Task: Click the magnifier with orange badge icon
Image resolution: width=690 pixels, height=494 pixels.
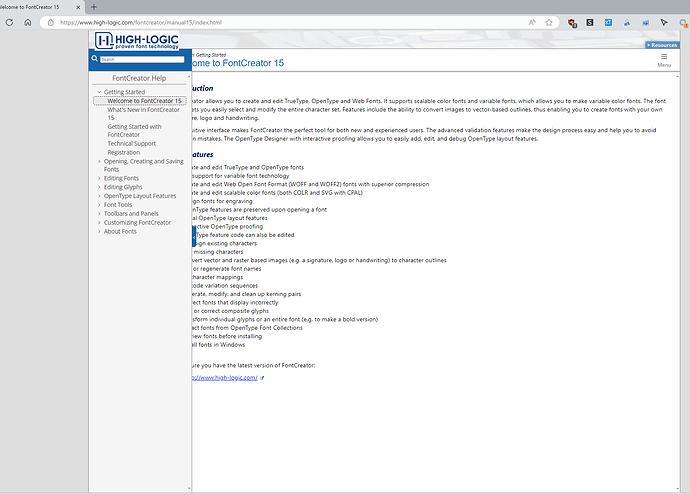Action: point(684,23)
